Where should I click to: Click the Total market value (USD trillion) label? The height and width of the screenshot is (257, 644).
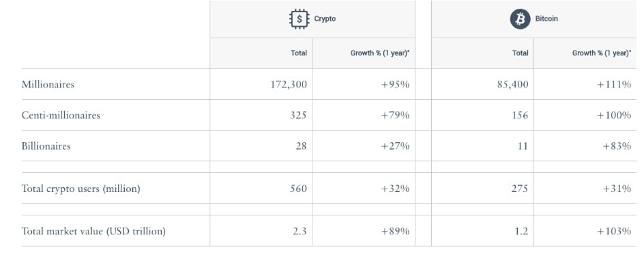click(x=93, y=232)
